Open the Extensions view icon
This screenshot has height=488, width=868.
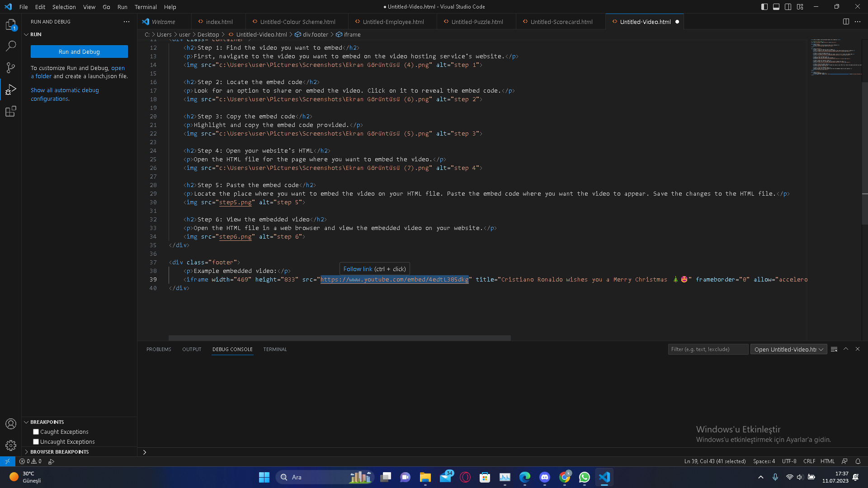click(11, 111)
